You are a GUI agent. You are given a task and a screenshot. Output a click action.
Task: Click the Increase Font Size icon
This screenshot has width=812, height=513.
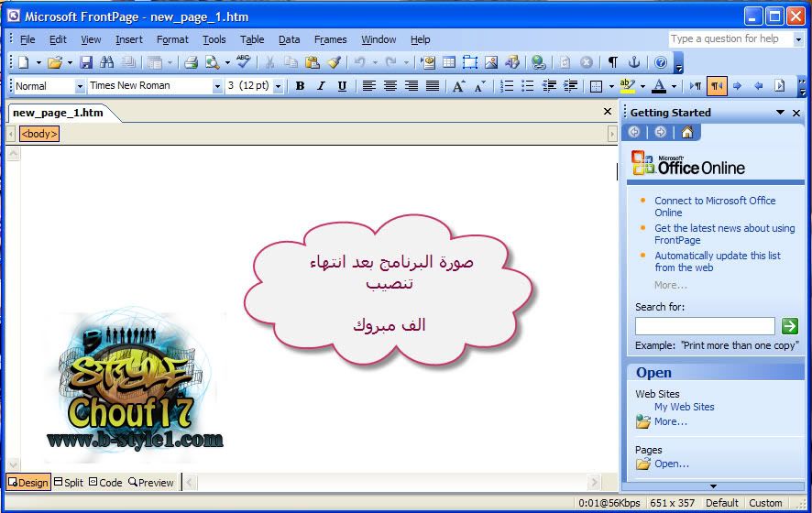pos(458,86)
